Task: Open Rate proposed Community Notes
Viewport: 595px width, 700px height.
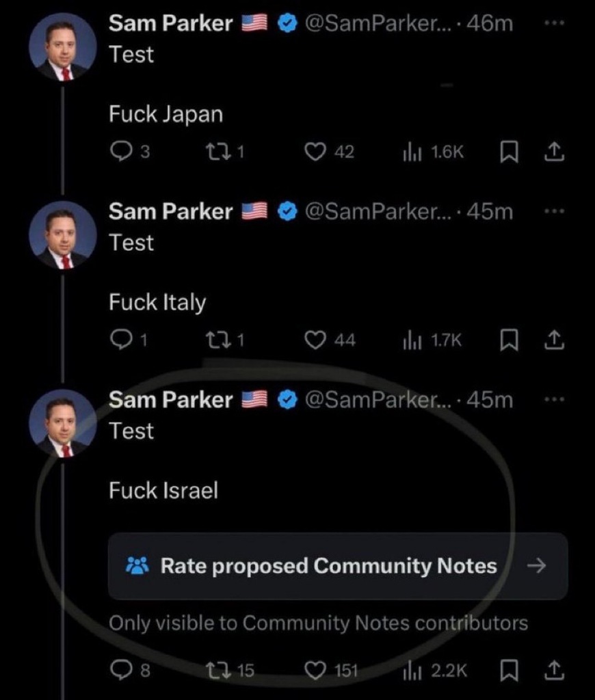Action: (328, 566)
